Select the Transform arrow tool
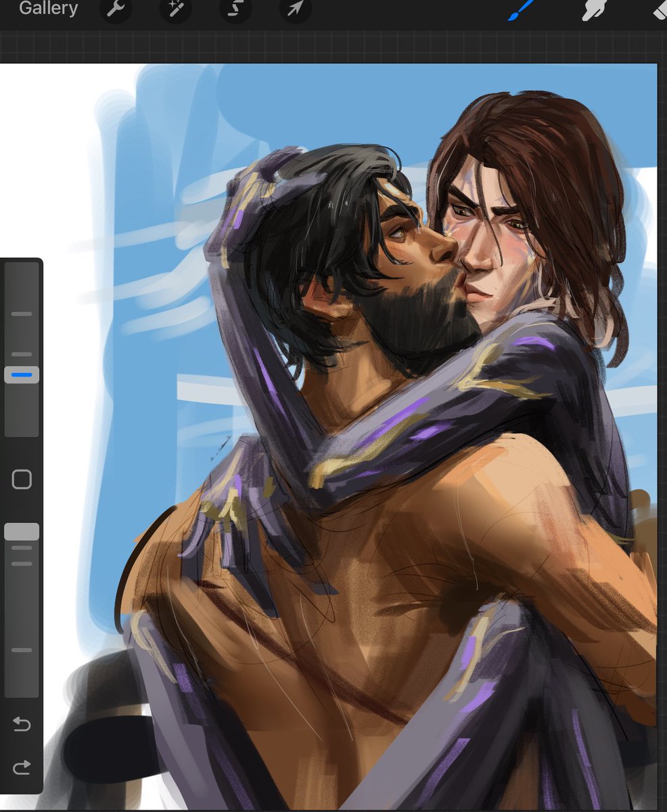 click(295, 9)
